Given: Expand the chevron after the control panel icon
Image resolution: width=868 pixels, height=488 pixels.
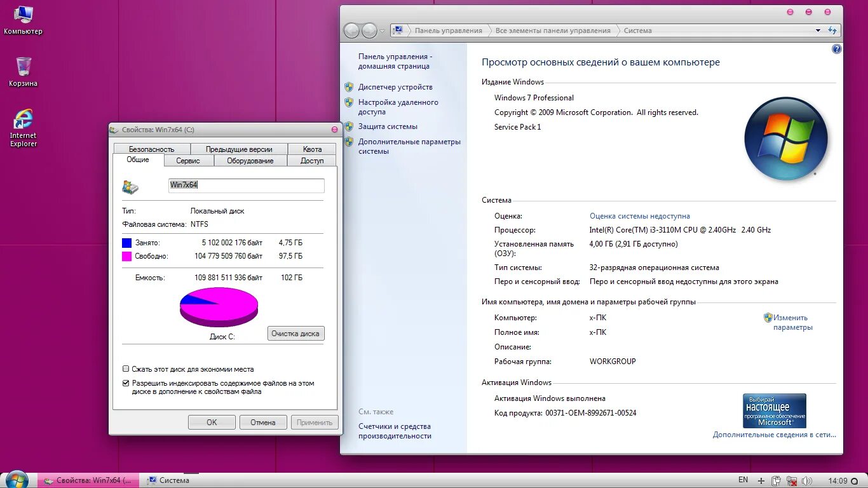Looking at the screenshot, I should pos(409,30).
